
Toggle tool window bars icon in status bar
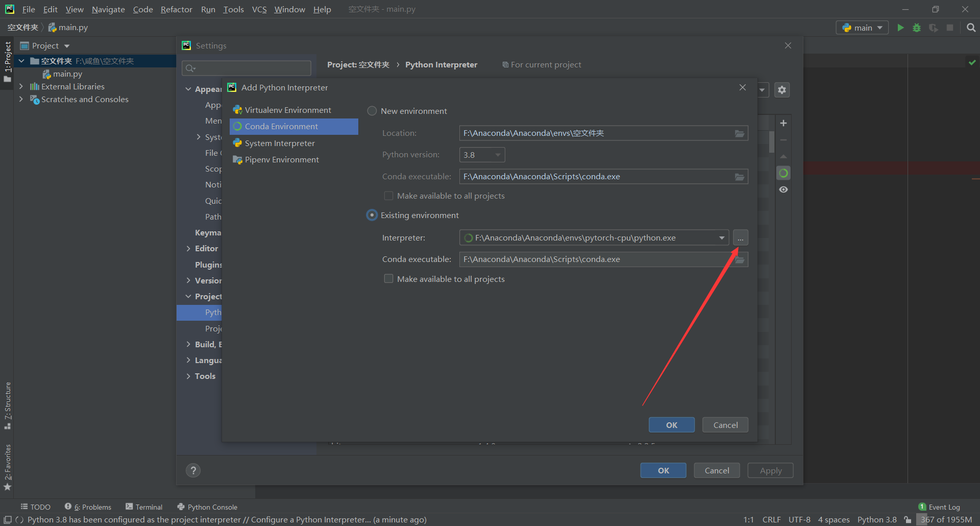(x=7, y=520)
